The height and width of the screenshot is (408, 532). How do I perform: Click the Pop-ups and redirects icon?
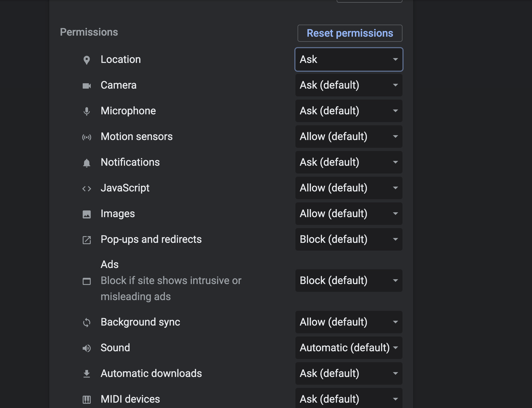point(86,240)
